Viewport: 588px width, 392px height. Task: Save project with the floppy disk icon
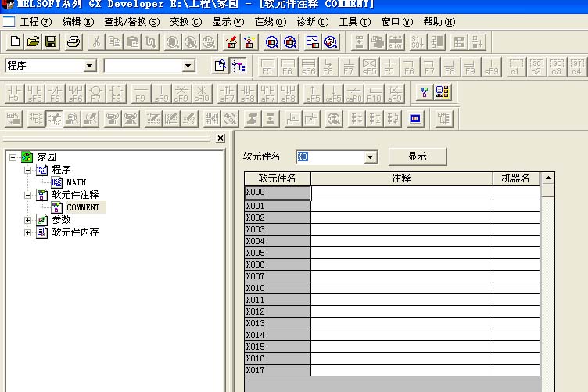pyautogui.click(x=51, y=41)
